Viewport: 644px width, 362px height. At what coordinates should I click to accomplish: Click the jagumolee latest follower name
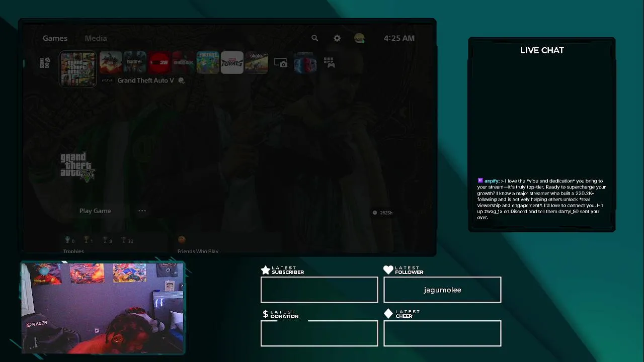click(442, 290)
